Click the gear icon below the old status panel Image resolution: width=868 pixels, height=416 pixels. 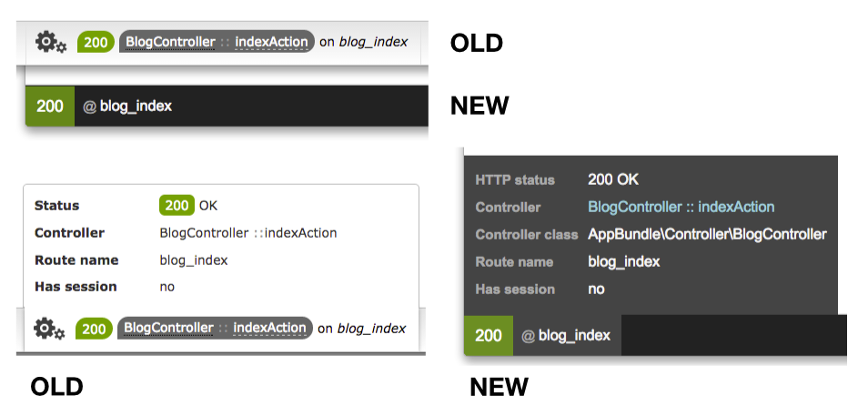pyautogui.click(x=49, y=328)
